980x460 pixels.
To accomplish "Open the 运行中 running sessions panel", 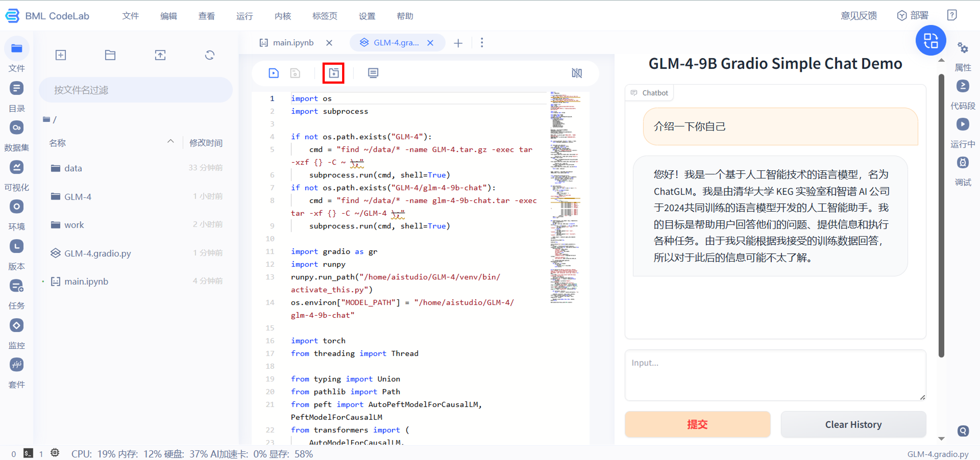I will coord(963,133).
